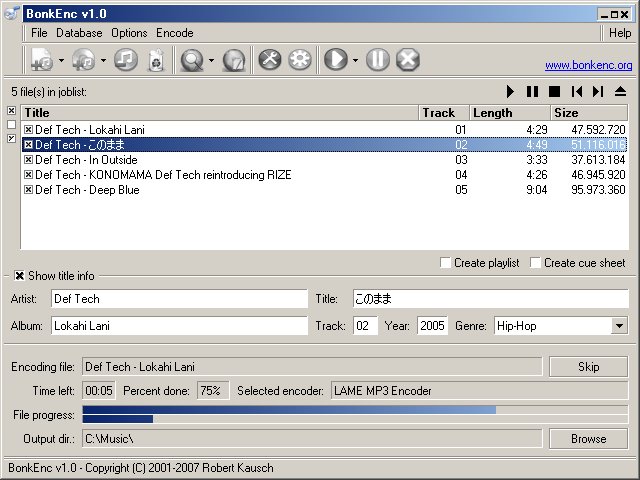640x480 pixels.
Task: Click the Skip button
Action: point(588,367)
